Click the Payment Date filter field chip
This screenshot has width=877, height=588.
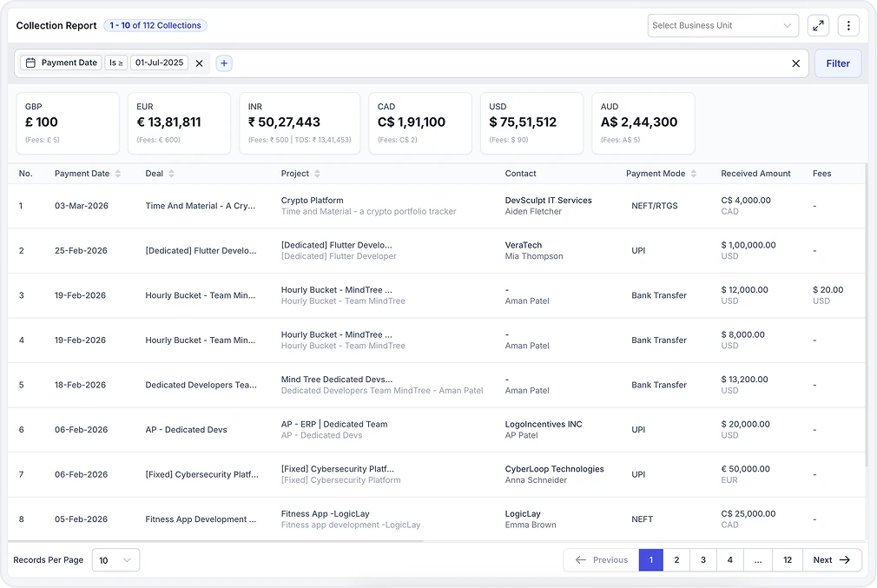[x=62, y=63]
